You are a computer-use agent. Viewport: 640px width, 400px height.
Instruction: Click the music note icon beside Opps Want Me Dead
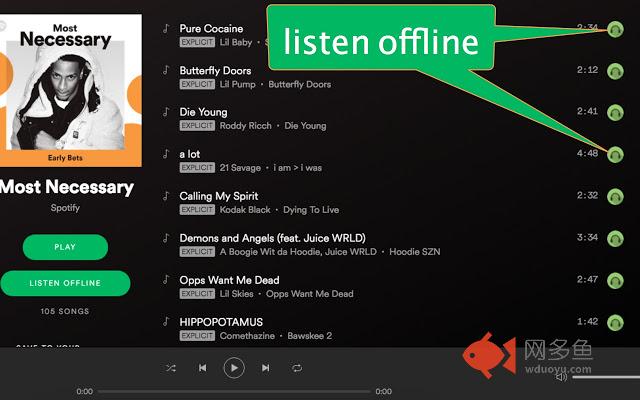click(166, 280)
